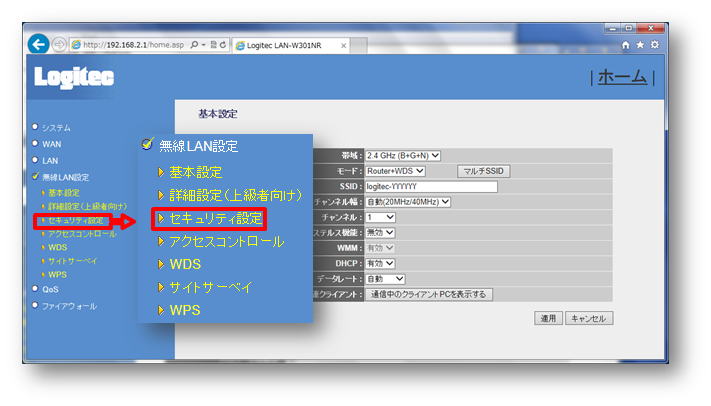Viewport: 711px width, 406px height.
Task: Select LAN in the sidebar
Action: [50, 161]
